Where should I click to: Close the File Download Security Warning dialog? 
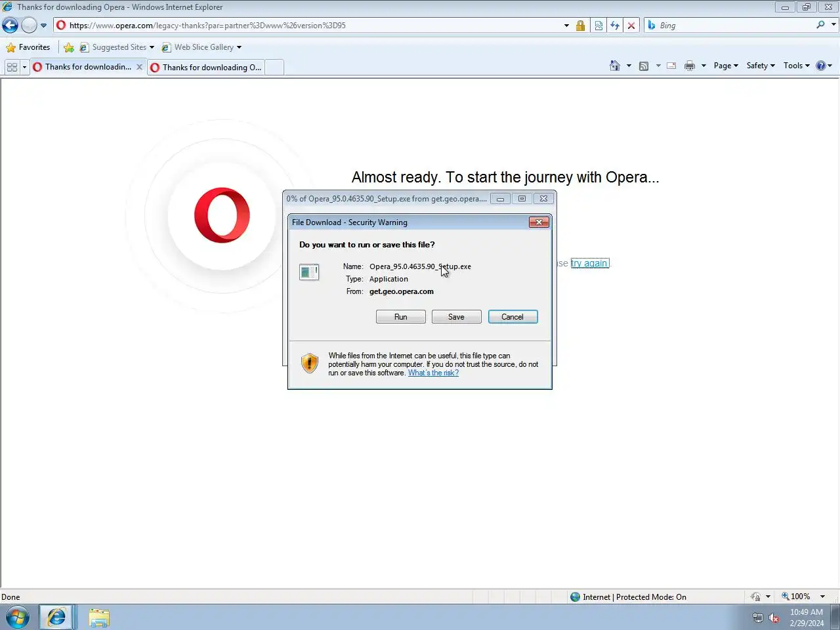pyautogui.click(x=539, y=222)
